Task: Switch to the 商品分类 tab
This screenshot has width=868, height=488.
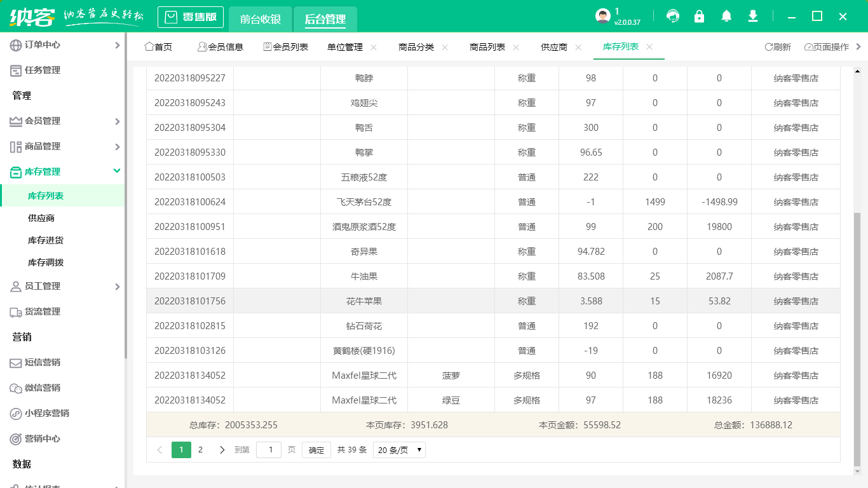Action: tap(416, 46)
